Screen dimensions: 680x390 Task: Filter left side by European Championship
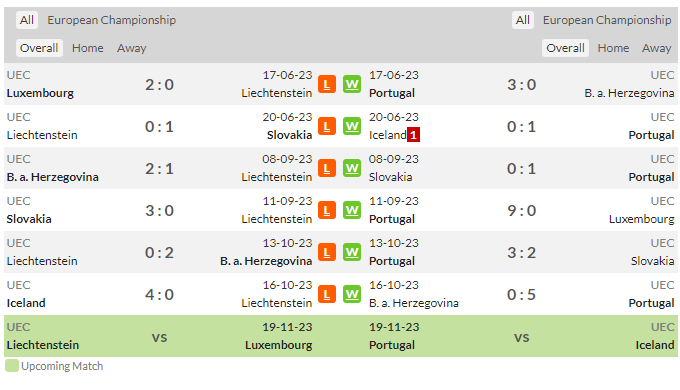coord(111,20)
